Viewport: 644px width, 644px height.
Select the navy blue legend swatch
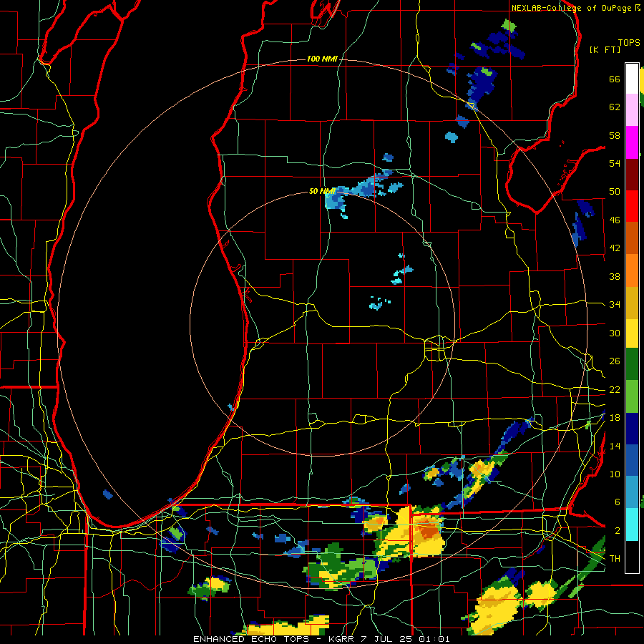[x=632, y=429]
